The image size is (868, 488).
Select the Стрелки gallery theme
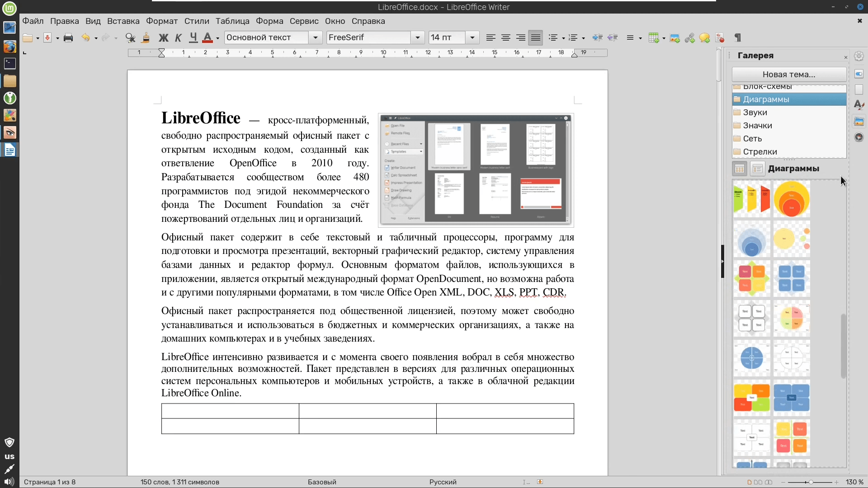point(789,152)
